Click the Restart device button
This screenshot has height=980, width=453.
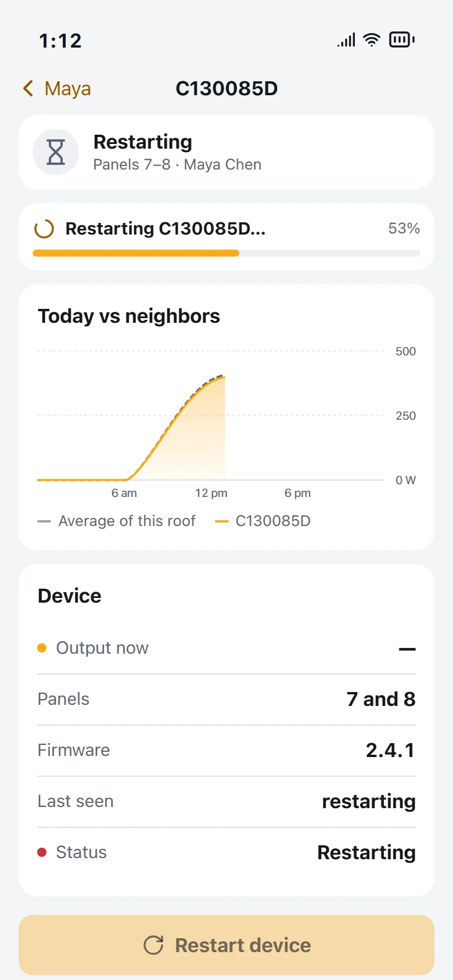pyautogui.click(x=227, y=945)
